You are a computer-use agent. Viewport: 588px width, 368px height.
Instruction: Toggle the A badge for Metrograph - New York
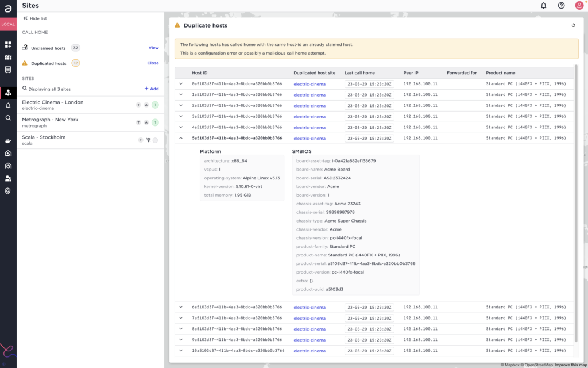146,122
